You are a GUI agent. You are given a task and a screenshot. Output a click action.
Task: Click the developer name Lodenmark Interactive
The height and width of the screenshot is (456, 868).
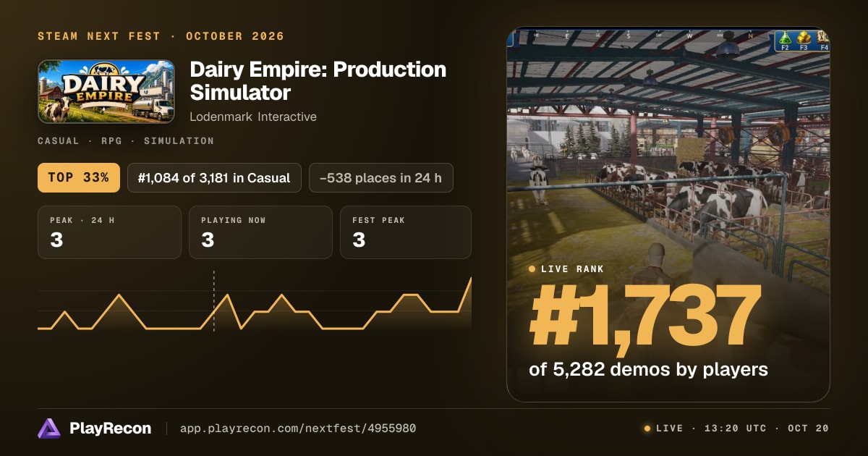tap(253, 117)
